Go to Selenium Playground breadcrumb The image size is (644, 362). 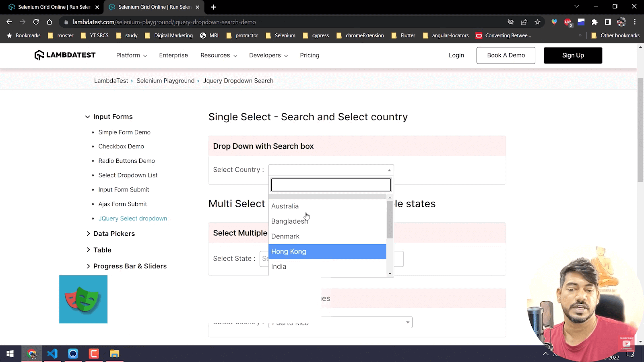pos(165,81)
